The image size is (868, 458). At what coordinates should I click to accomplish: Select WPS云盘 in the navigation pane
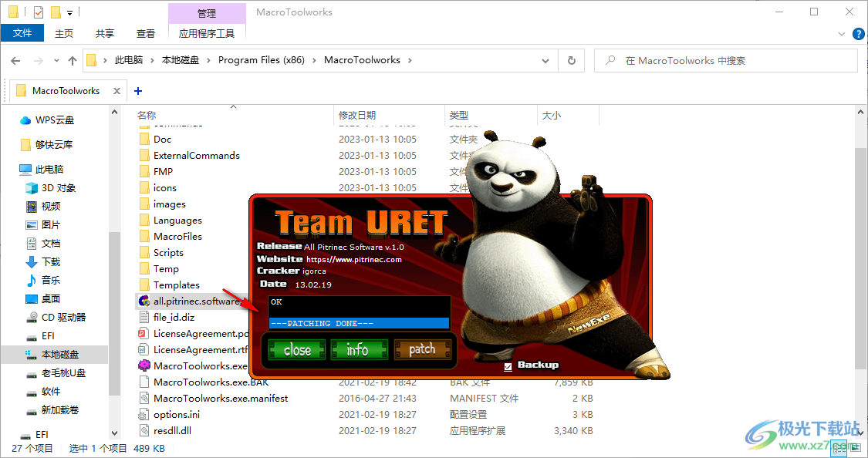coord(54,120)
